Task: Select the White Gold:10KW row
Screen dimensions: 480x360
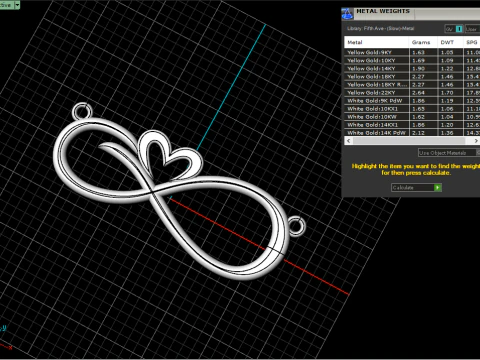Action: (x=412, y=116)
